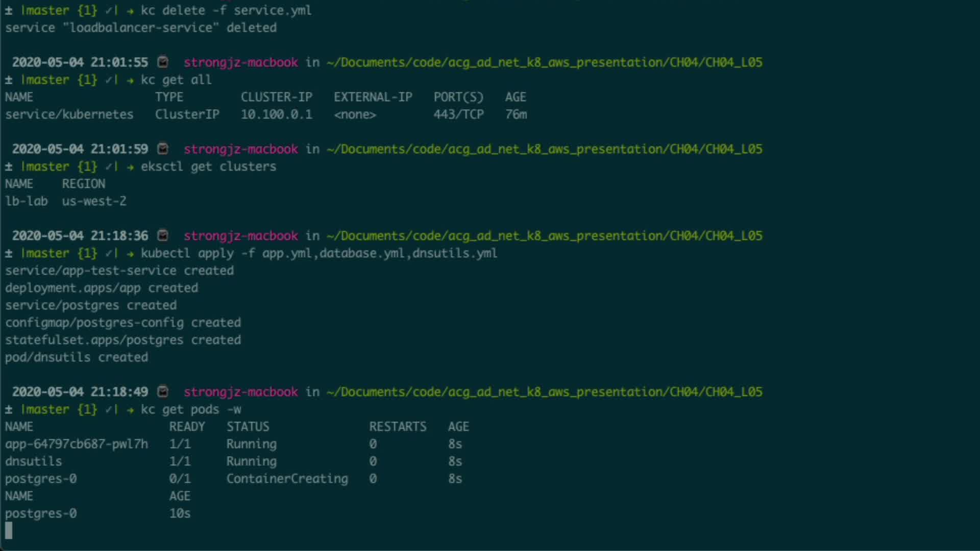Click the 'EXTERNAL-IP' column header

click(373, 97)
